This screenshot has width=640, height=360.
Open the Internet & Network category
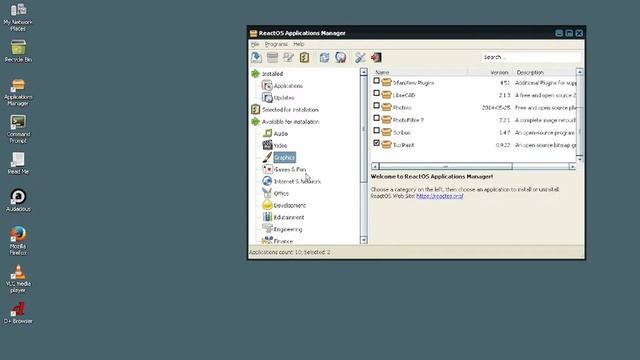[297, 181]
